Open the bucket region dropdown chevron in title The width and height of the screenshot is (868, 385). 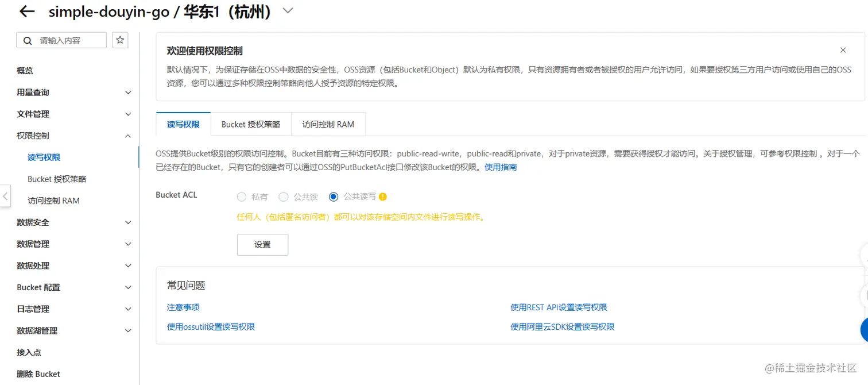[288, 11]
